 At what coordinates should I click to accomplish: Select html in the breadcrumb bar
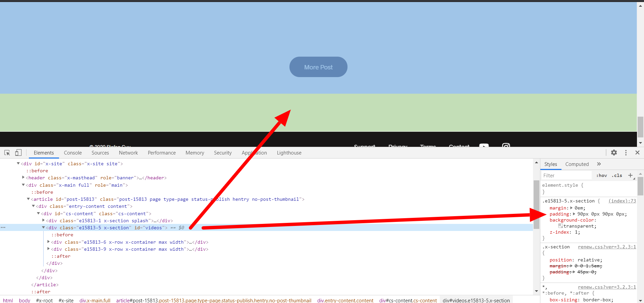pyautogui.click(x=8, y=300)
